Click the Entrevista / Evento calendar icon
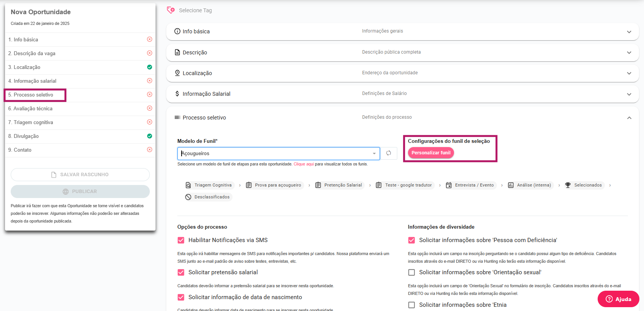644x311 pixels. [449, 185]
